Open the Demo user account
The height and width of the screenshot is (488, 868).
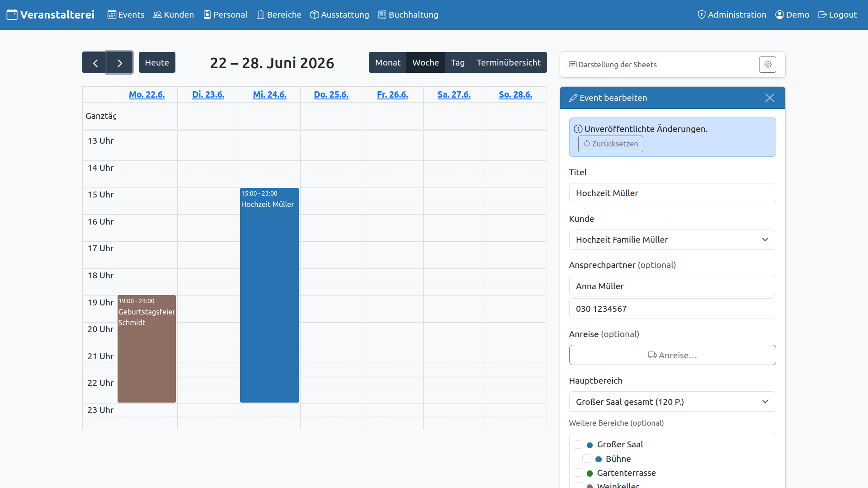[x=793, y=15]
